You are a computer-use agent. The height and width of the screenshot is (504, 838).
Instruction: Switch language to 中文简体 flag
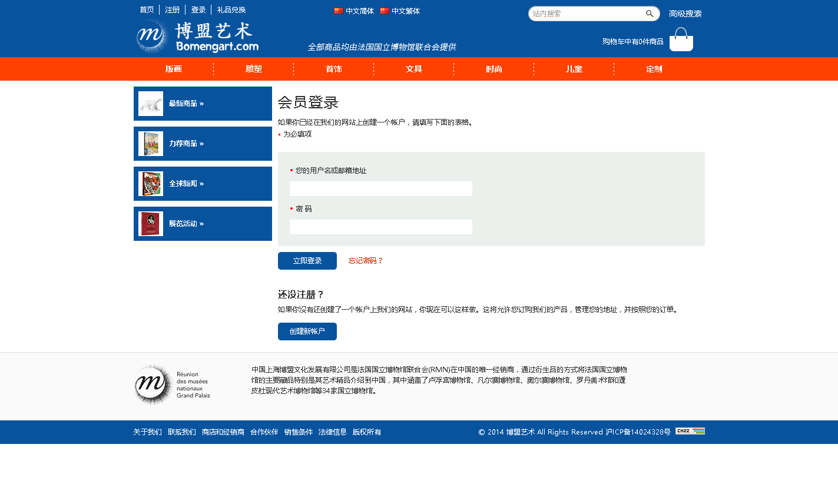(339, 11)
